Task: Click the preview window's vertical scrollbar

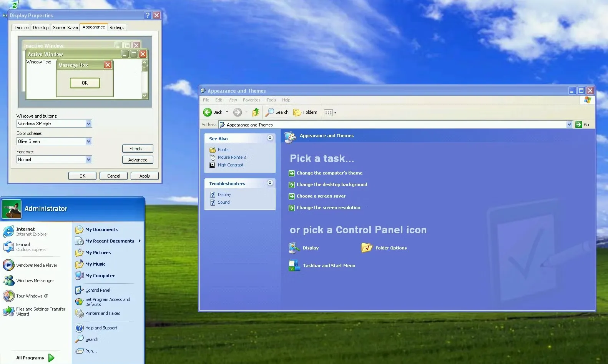Action: (145, 79)
